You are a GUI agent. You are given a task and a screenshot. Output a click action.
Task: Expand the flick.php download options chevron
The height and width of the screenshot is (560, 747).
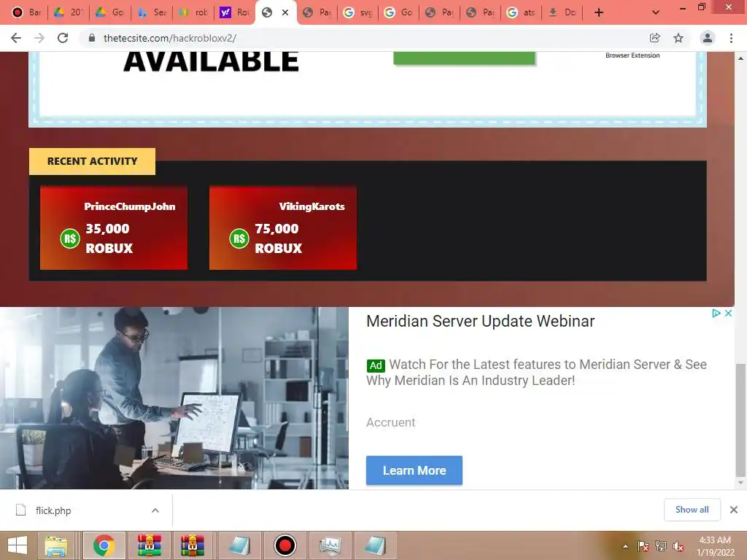pyautogui.click(x=155, y=510)
